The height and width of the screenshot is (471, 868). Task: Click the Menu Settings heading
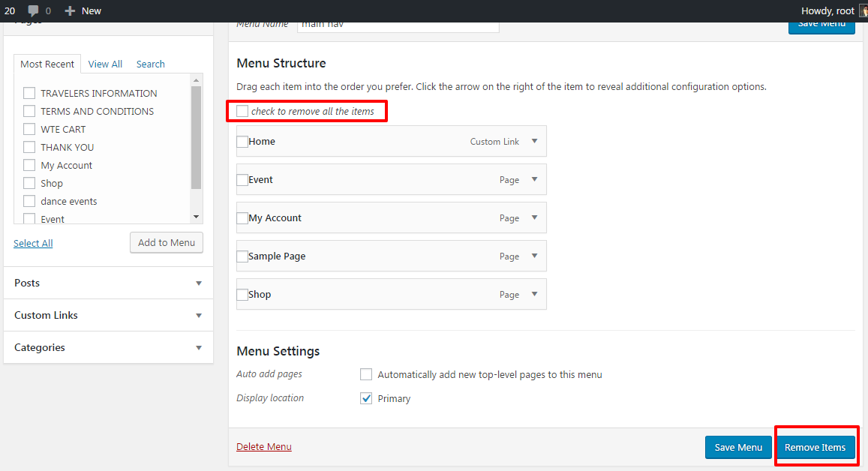[278, 351]
